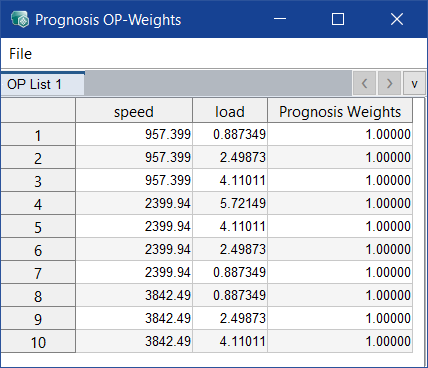Screen dimensions: 428x368
Task: Select the speed column header
Action: tap(134, 111)
